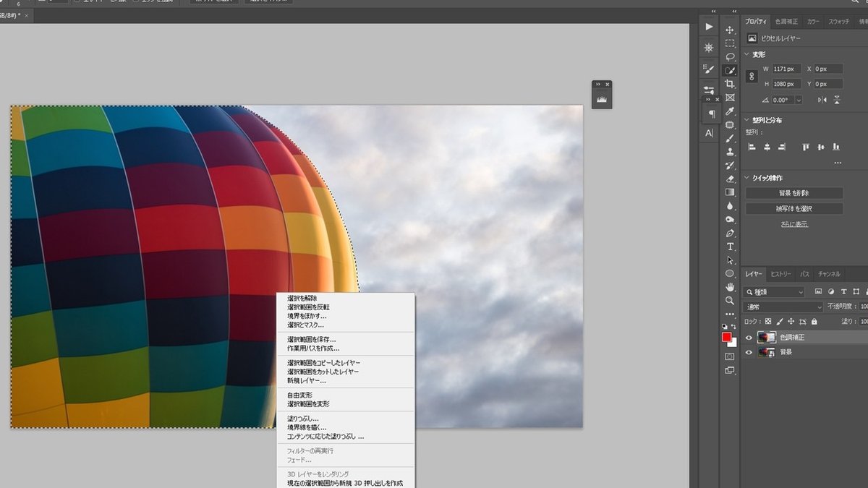868x488 pixels.
Task: Open white background color swatch
Action: pyautogui.click(x=733, y=343)
